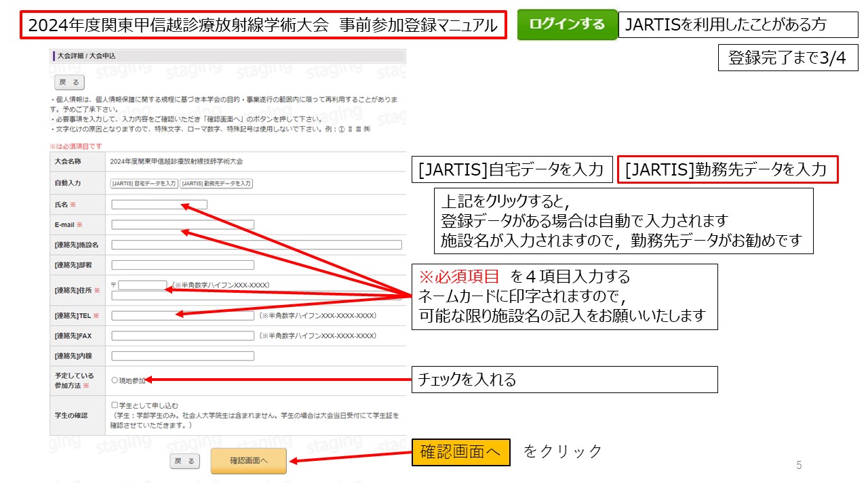
Task: Click small [JARTIS] 勤務先データを入力 button in form
Action: 216,184
